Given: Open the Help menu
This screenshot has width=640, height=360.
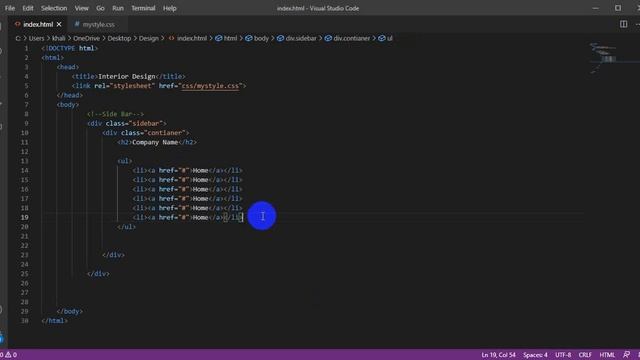Looking at the screenshot, I should [170, 8].
